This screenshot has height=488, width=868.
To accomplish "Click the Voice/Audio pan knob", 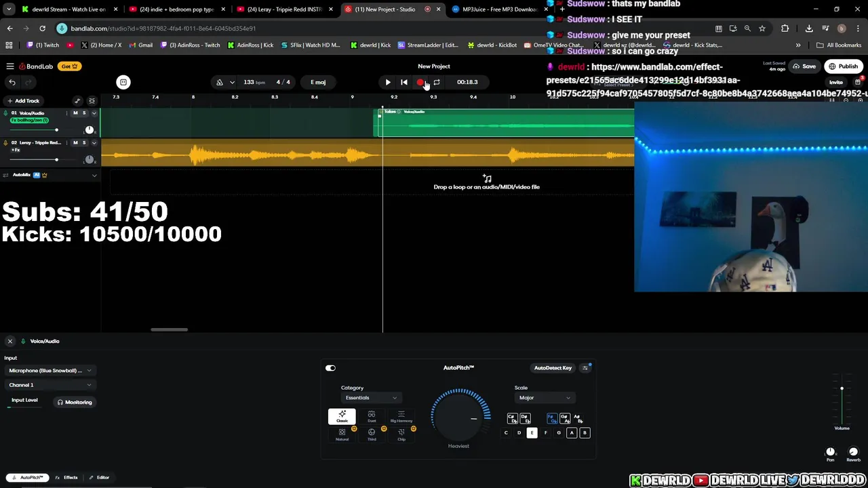I will 89,130.
